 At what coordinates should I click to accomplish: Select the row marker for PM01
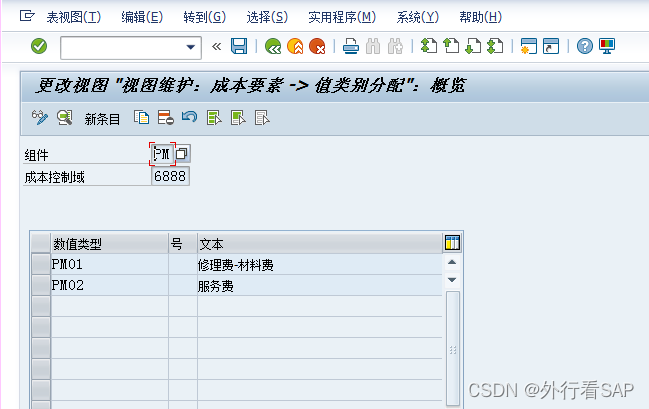click(41, 264)
